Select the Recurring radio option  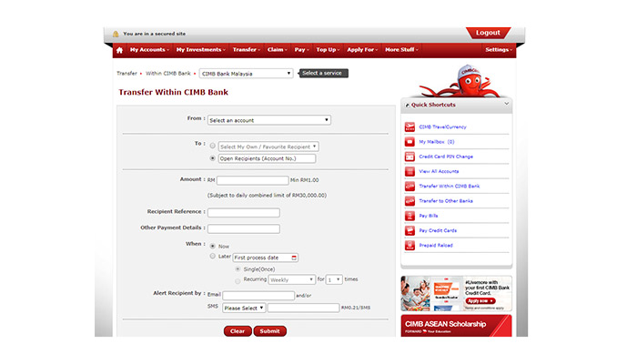238,280
